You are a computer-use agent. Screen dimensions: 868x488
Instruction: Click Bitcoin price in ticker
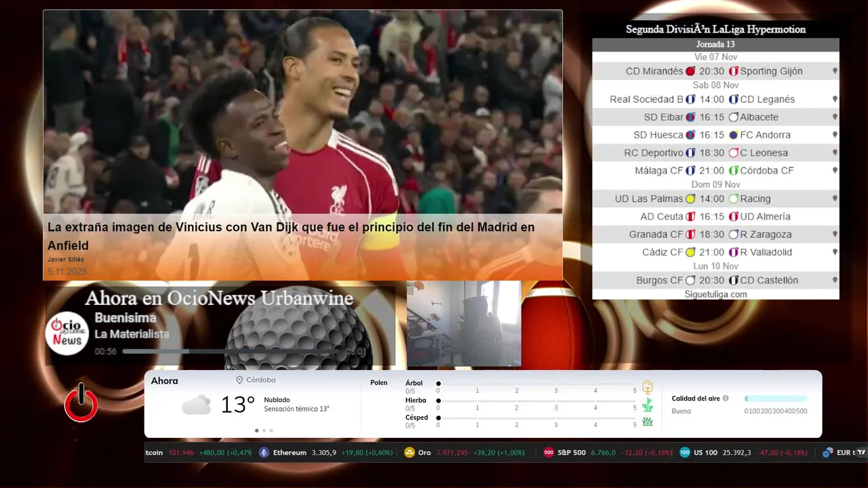coord(181,453)
